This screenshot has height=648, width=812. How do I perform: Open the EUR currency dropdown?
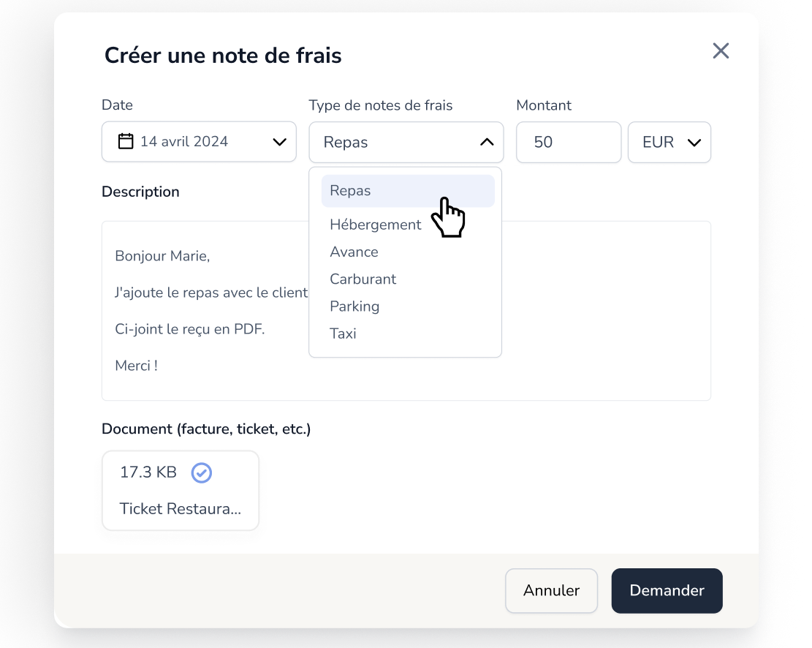(669, 142)
